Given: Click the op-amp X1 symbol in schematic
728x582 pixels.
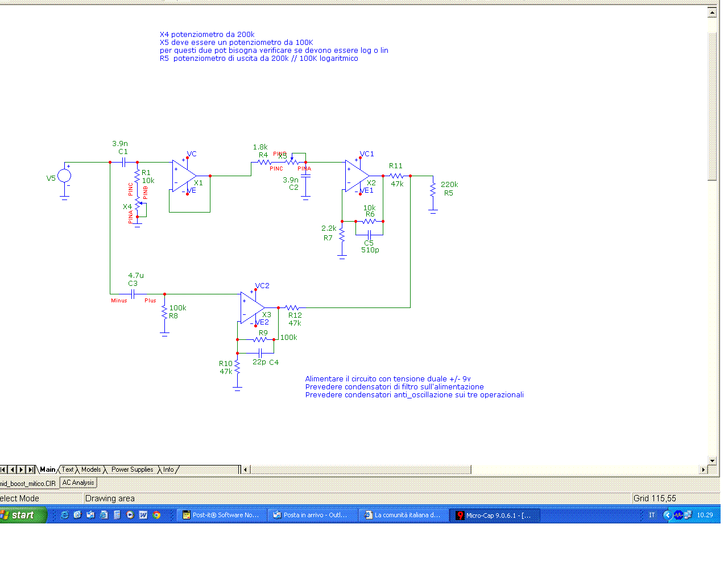Looking at the screenshot, I should click(184, 176).
